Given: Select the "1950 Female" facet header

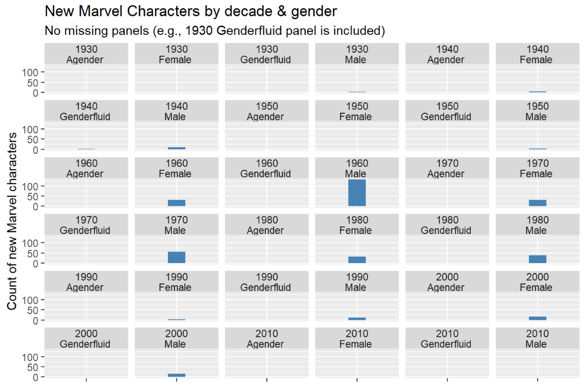Looking at the screenshot, I should 356,112.
